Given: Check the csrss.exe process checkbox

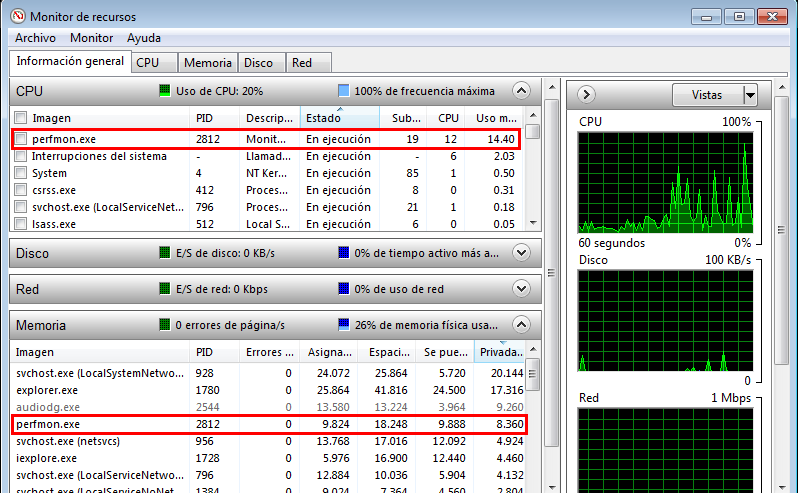Looking at the screenshot, I should coord(21,190).
